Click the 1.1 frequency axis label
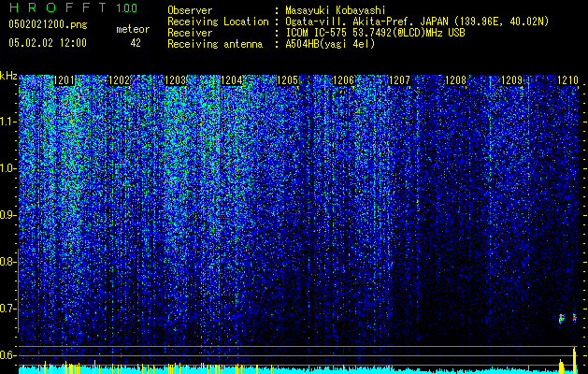 point(7,122)
